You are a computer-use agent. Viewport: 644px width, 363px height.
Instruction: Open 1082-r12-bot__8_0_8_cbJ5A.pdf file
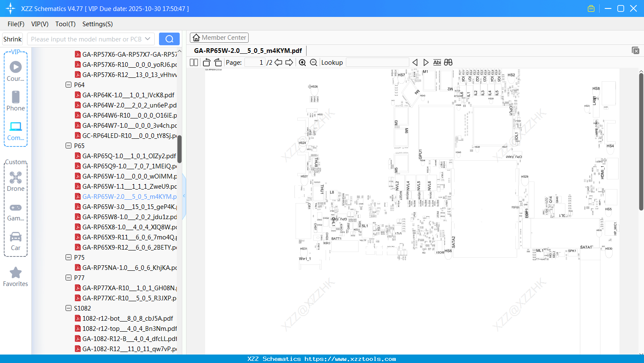(x=128, y=318)
